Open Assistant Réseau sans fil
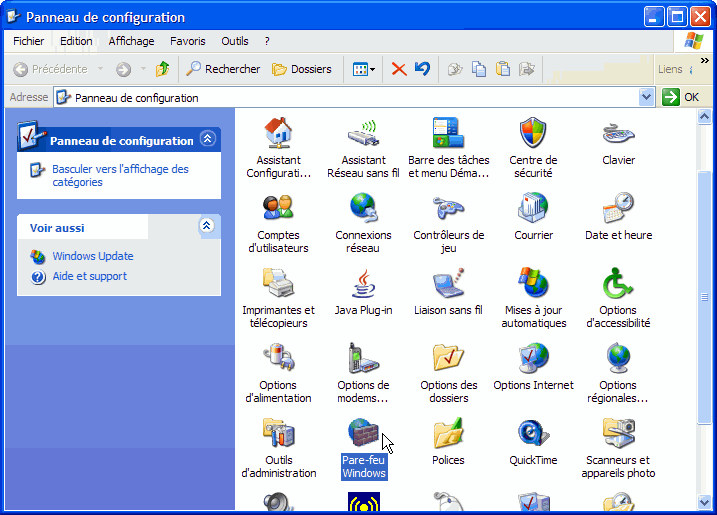 363,148
